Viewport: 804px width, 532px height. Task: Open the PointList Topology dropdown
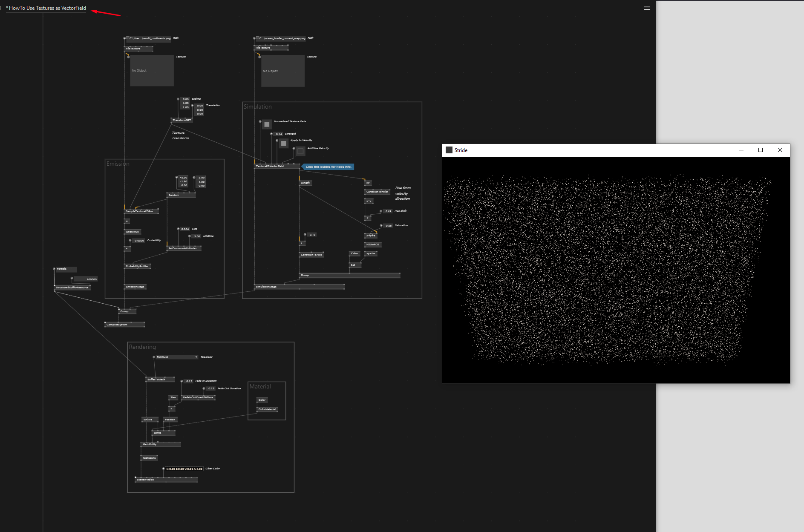click(196, 357)
